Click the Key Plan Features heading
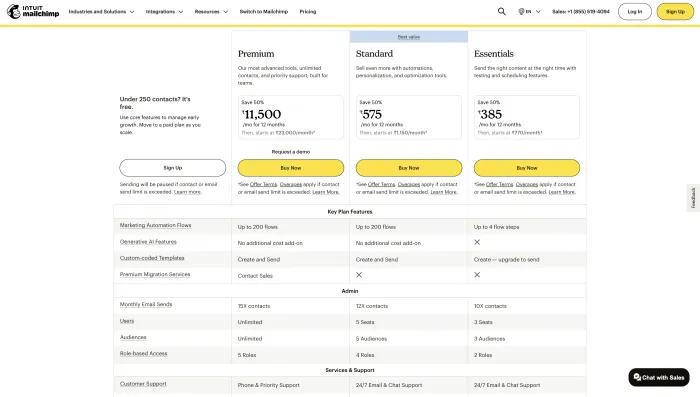This screenshot has height=397, width=700. point(350,212)
